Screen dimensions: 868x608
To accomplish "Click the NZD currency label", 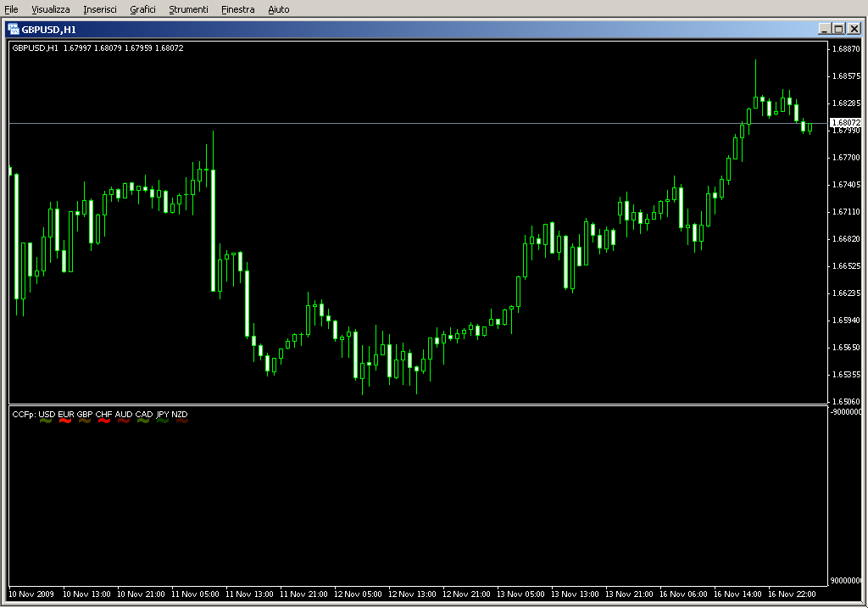I will coord(180,414).
